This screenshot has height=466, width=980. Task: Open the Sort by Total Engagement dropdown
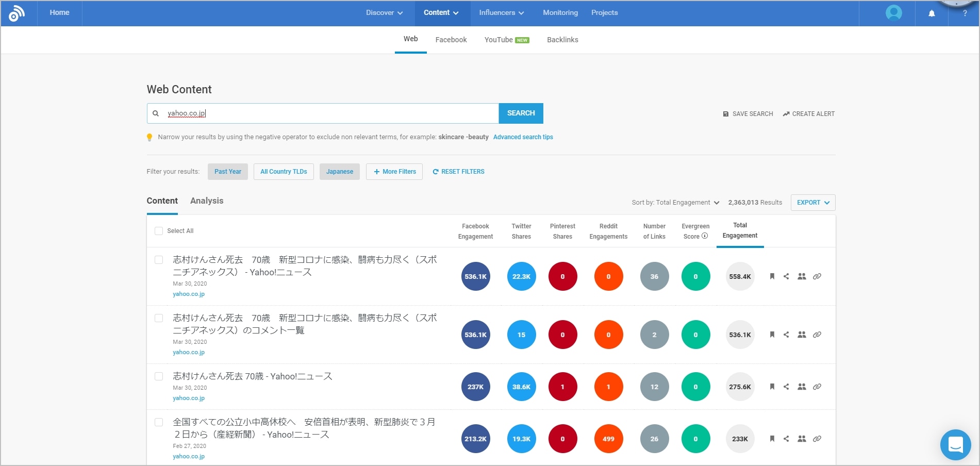tap(675, 203)
